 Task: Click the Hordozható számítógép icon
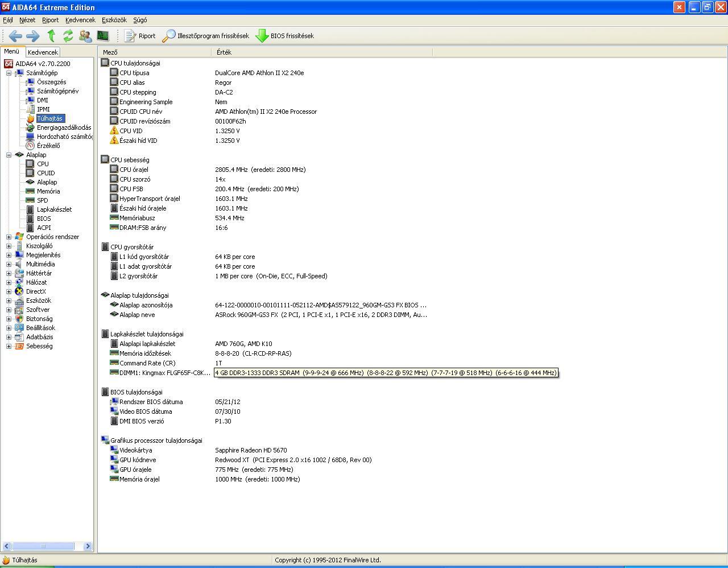tap(30, 137)
